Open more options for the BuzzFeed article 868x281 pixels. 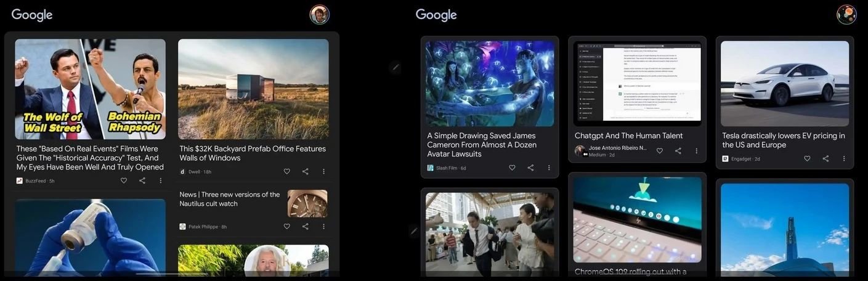pyautogui.click(x=161, y=181)
